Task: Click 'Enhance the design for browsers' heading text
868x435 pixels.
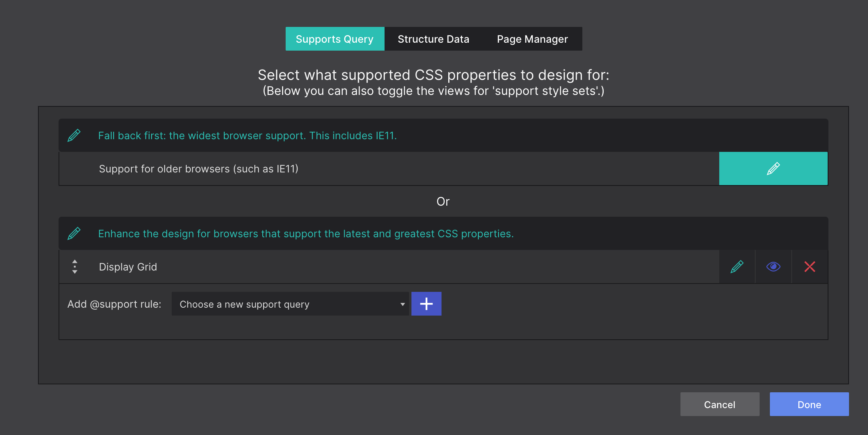Action: click(306, 234)
